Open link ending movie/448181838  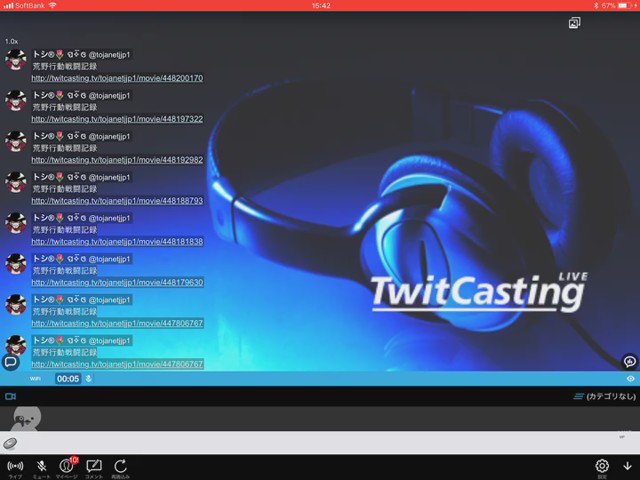tap(117, 242)
